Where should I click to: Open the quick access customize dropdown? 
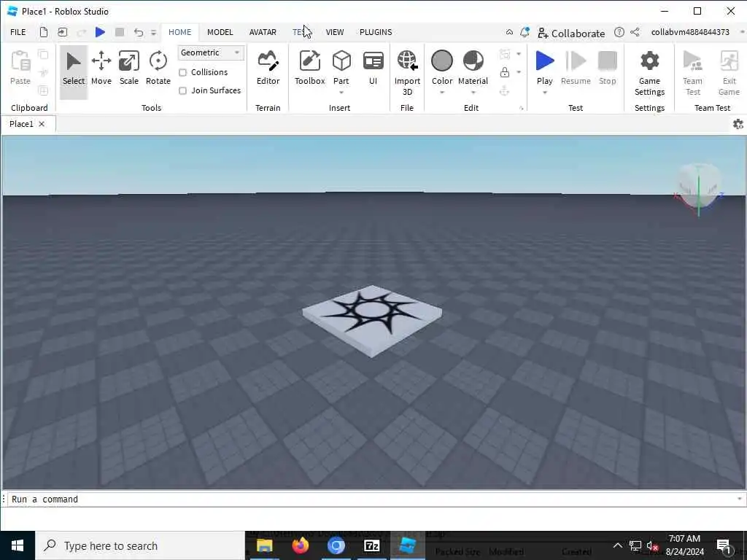(153, 32)
